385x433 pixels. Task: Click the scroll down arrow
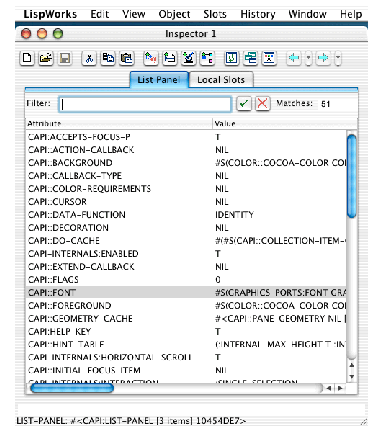[352, 377]
